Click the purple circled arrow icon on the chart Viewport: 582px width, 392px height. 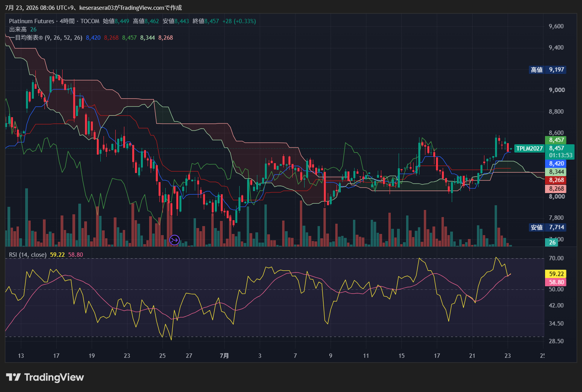175,240
